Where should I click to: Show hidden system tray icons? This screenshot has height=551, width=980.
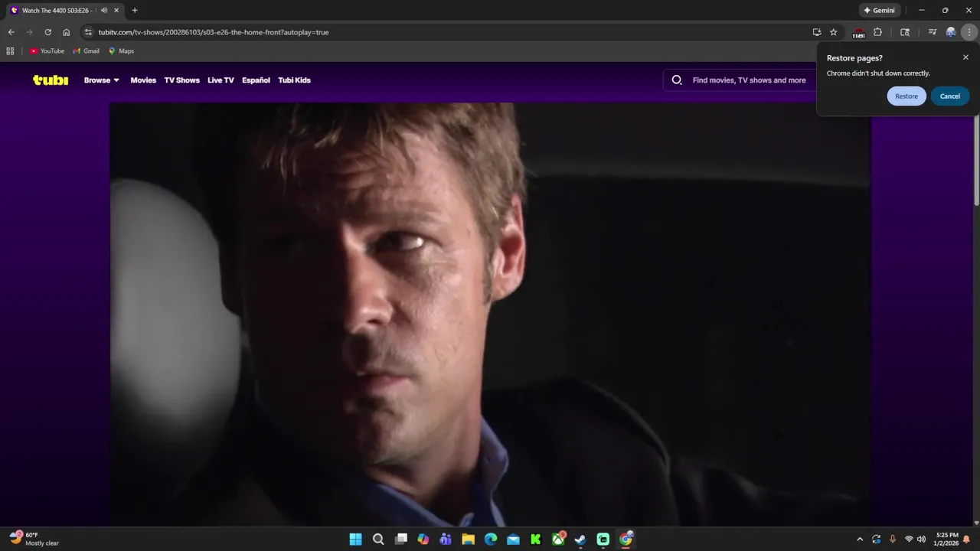(x=860, y=539)
